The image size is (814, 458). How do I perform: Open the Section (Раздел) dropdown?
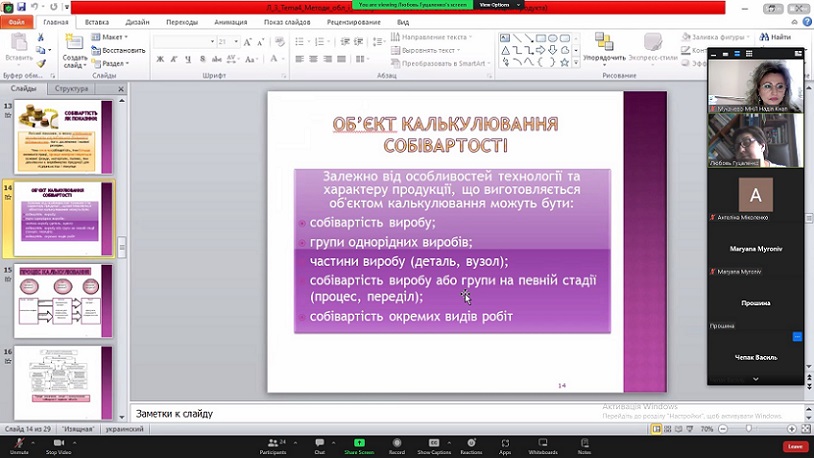pyautogui.click(x=111, y=63)
